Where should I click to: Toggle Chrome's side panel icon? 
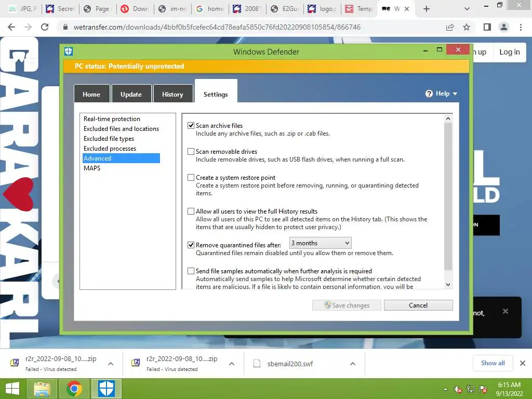487,27
